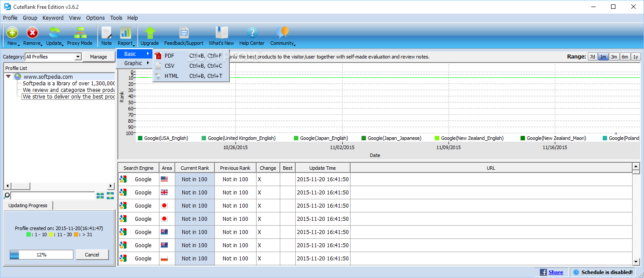
Task: Click the Google icon in the first results row
Action: 123,179
